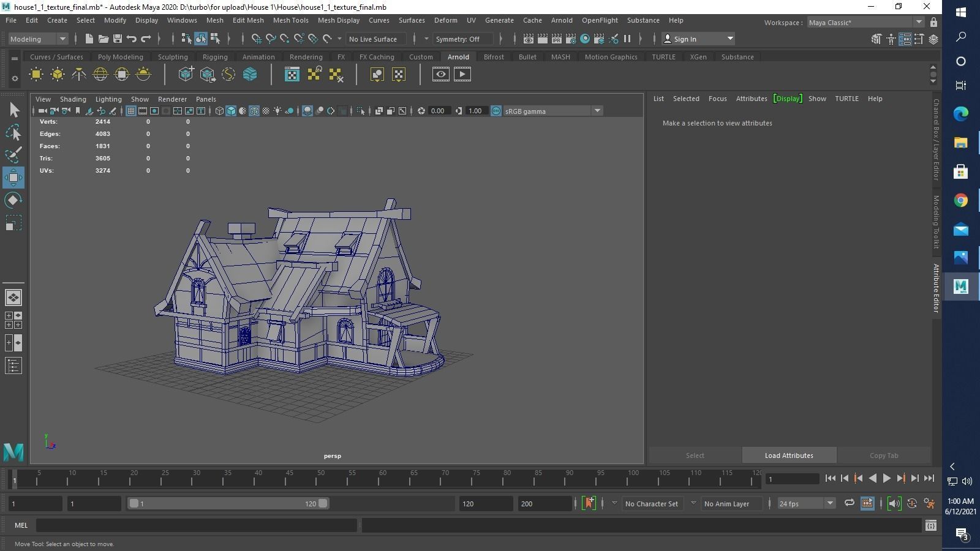Choose the arrow Select tool
This screenshot has width=980, height=551.
pos(13,110)
